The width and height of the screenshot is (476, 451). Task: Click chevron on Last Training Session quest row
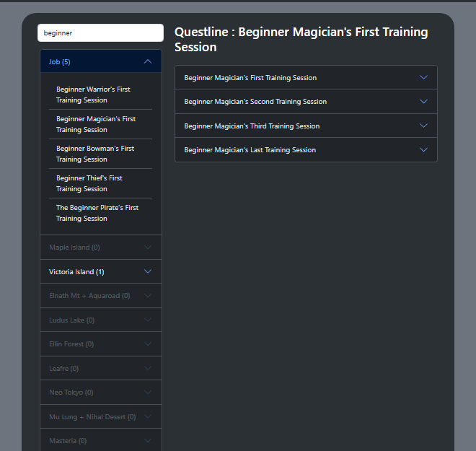point(423,149)
